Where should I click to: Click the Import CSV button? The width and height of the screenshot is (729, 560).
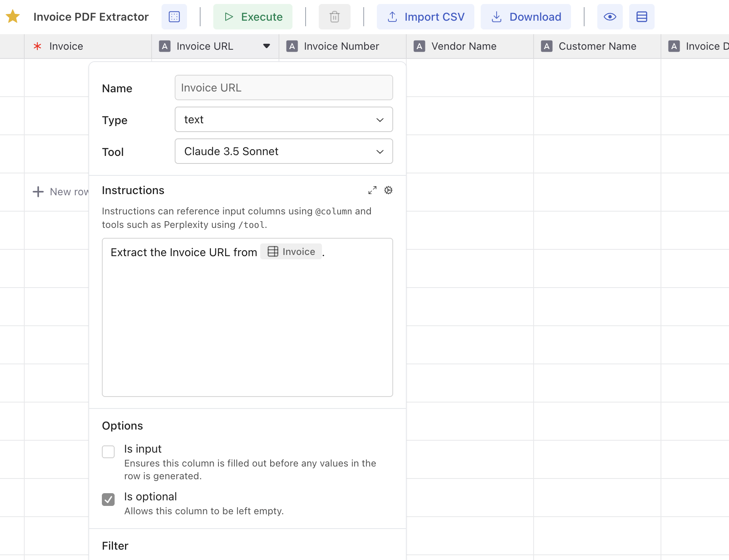[425, 17]
